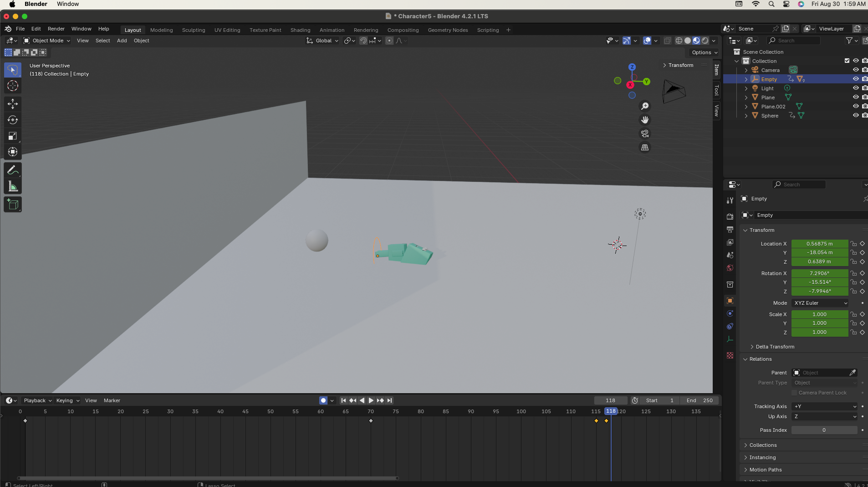Uncheck Collection exclude checkbox

tap(847, 61)
